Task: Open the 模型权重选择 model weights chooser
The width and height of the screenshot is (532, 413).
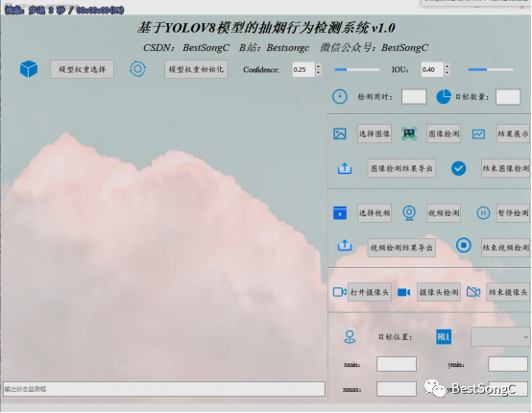Action: coord(83,69)
